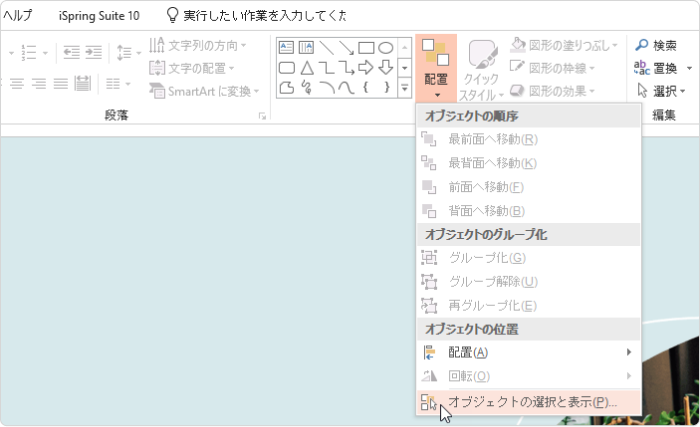
Task: Open 文字の配置 dropdown
Action: 192,68
